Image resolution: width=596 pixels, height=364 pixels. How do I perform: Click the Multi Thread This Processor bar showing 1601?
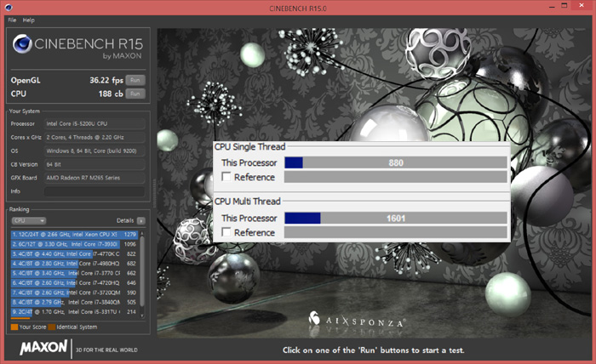396,218
